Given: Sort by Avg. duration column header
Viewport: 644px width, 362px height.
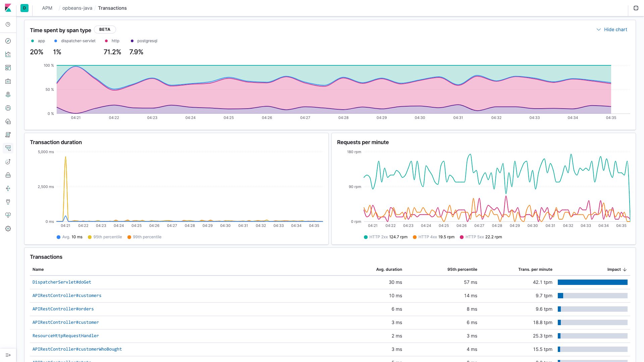Looking at the screenshot, I should 389,269.
